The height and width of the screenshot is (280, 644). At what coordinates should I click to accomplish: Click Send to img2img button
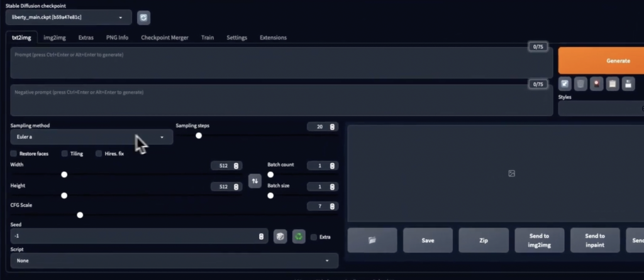[x=539, y=240]
